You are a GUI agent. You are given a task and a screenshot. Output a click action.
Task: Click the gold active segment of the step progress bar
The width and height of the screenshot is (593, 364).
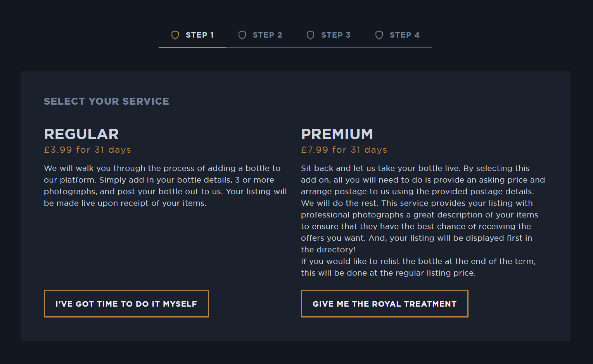click(x=192, y=47)
